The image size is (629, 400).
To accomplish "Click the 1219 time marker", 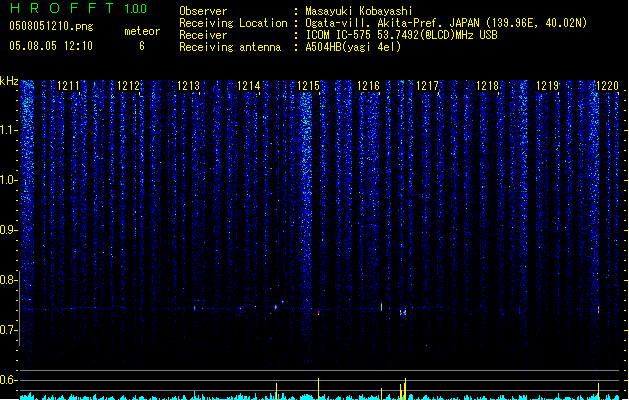I will click(x=548, y=85).
